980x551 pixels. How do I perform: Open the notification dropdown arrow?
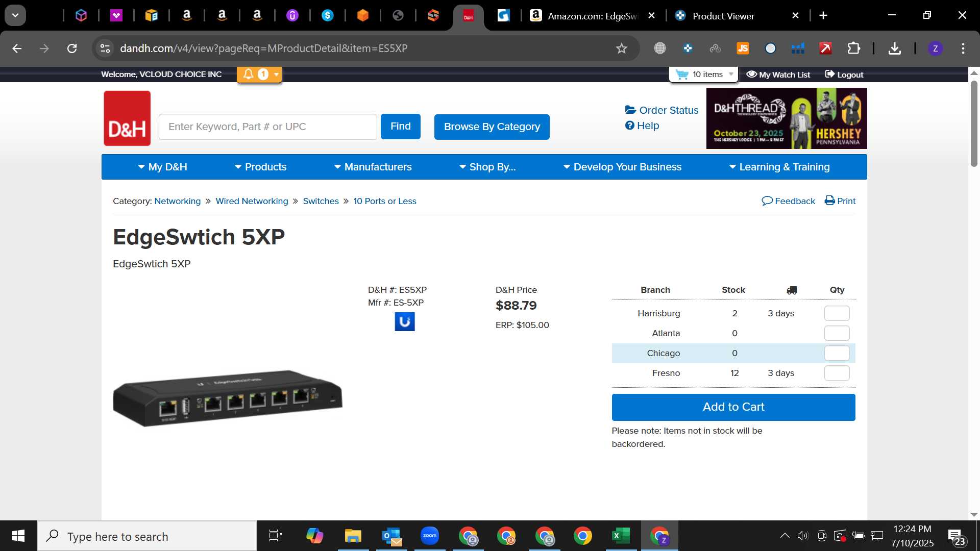[276, 74]
